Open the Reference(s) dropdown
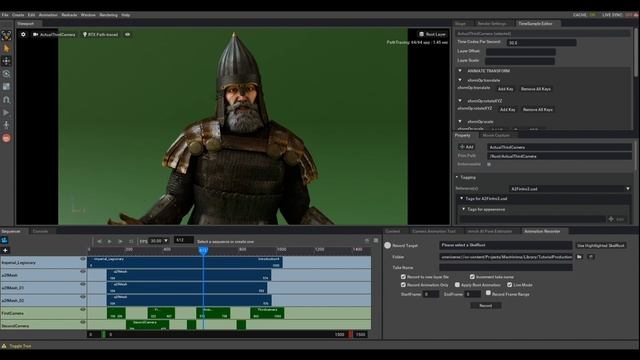The image size is (640, 360). click(570, 189)
